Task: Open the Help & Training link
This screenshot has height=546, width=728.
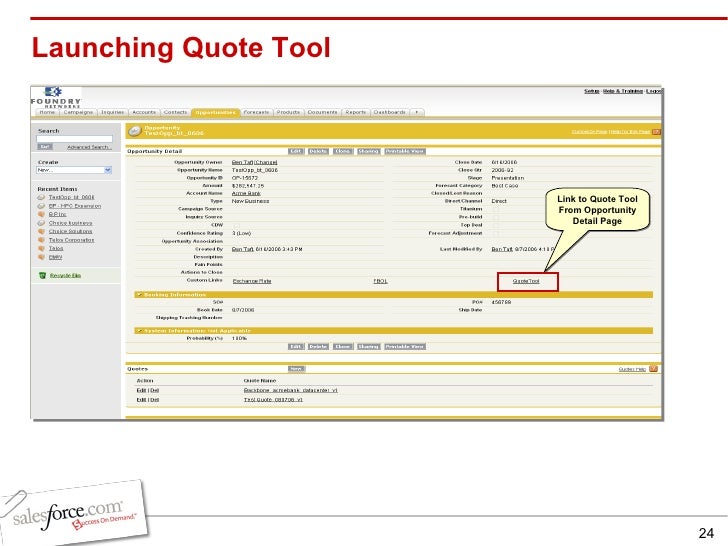Action: (x=623, y=91)
